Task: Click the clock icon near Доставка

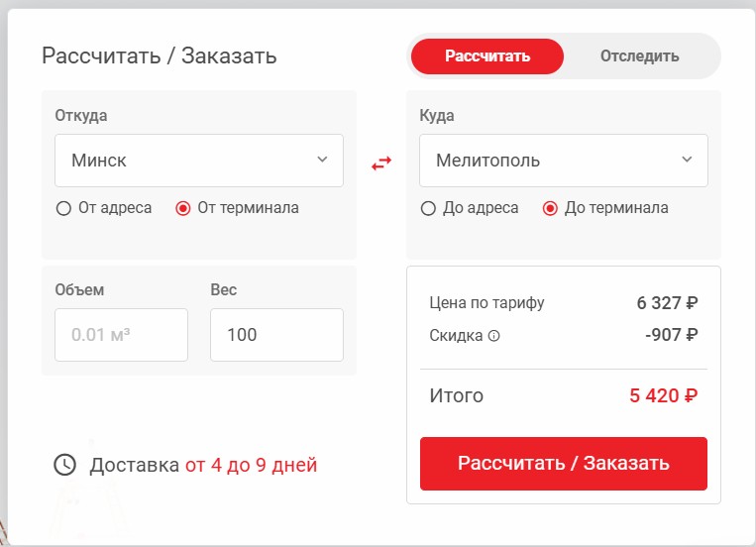Action: [x=64, y=464]
